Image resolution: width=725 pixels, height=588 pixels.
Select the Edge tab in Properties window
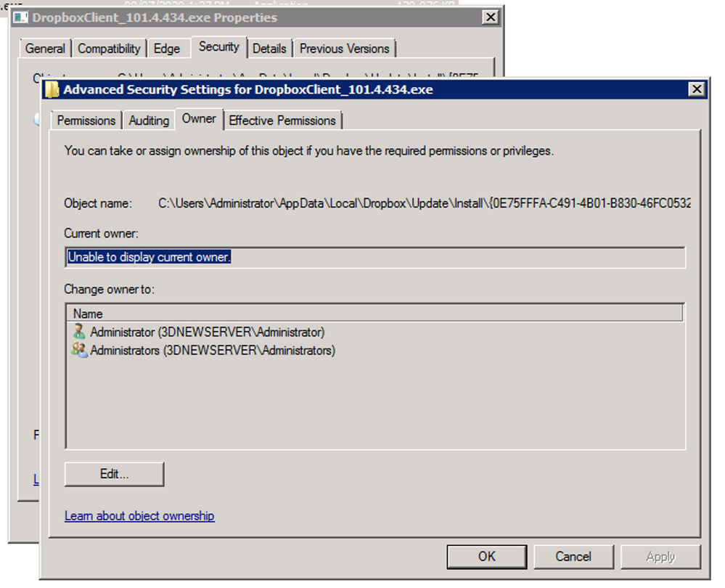(x=167, y=49)
